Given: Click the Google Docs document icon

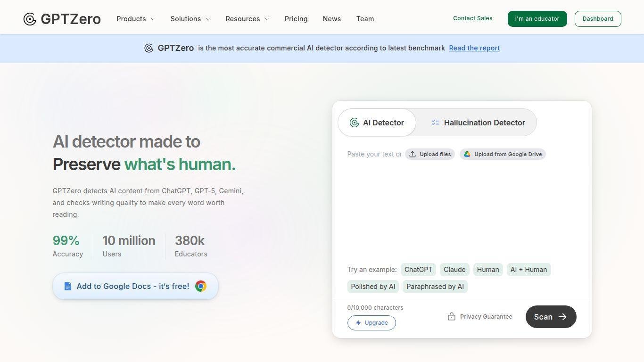Looking at the screenshot, I should point(68,286).
